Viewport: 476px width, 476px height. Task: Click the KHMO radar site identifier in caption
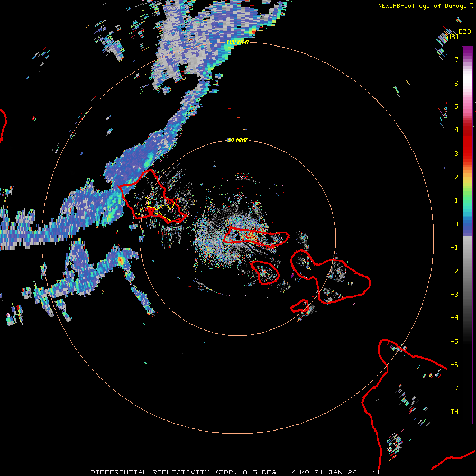point(300,472)
